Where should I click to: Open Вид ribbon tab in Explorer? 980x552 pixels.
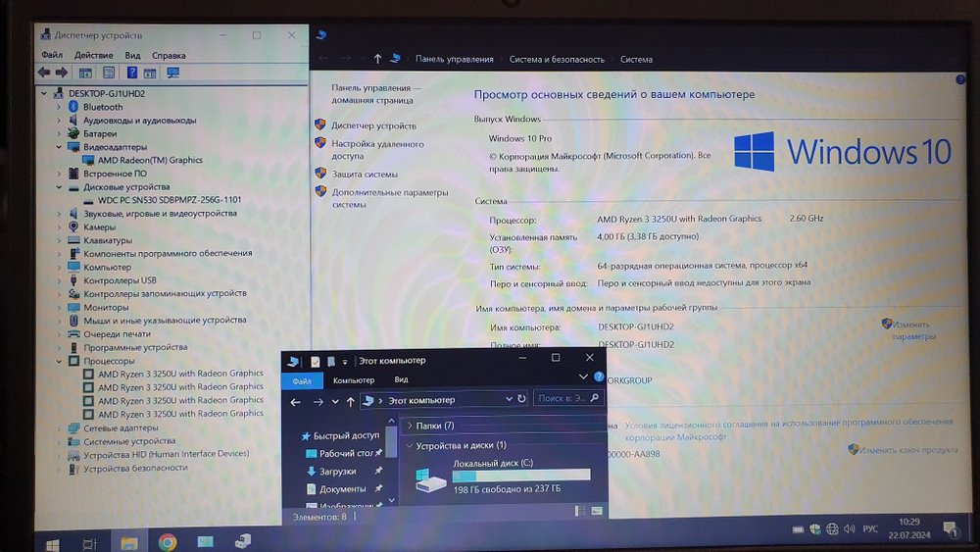[401, 379]
